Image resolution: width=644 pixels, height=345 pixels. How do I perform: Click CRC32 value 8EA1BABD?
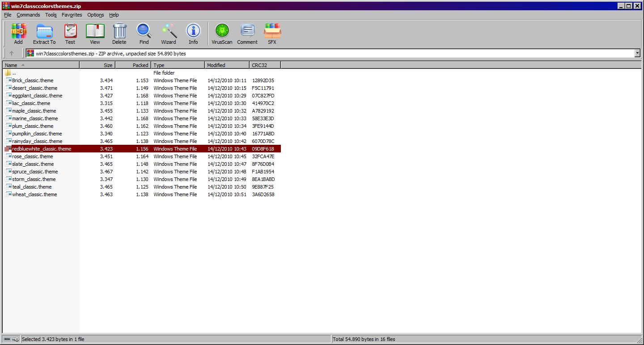pyautogui.click(x=263, y=179)
